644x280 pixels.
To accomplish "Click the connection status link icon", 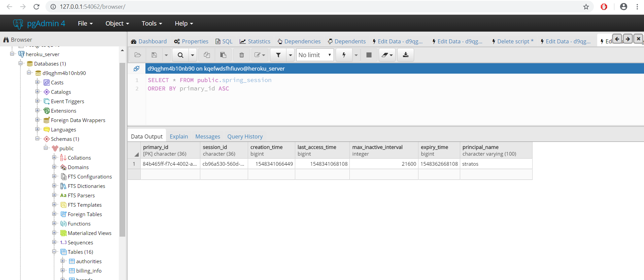I will click(136, 69).
